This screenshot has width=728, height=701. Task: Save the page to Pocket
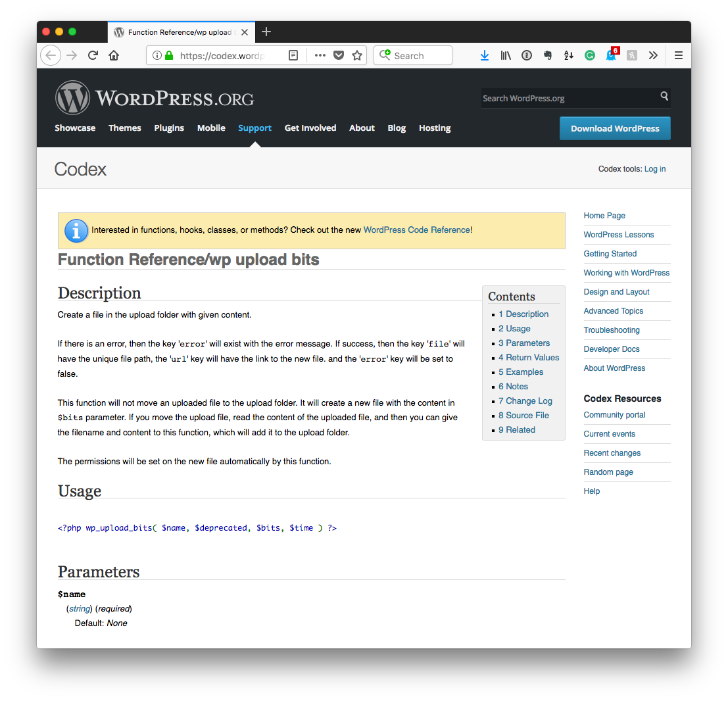[x=338, y=55]
